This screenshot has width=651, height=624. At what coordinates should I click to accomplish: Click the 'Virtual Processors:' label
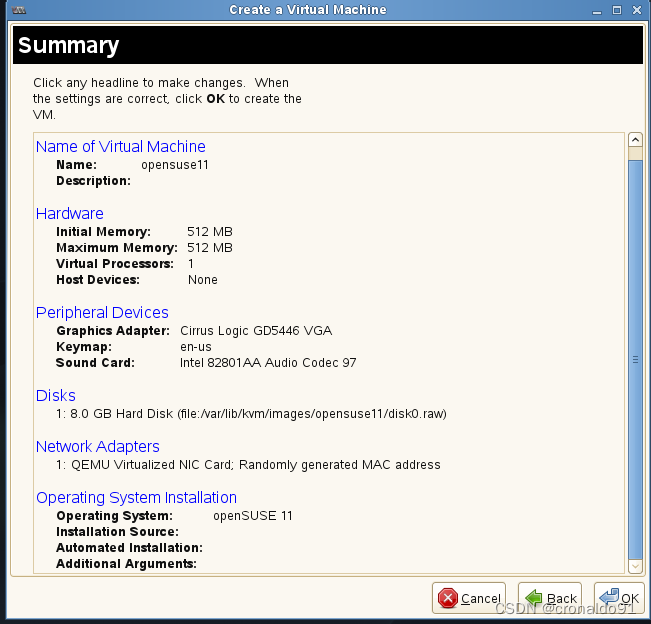pyautogui.click(x=115, y=264)
